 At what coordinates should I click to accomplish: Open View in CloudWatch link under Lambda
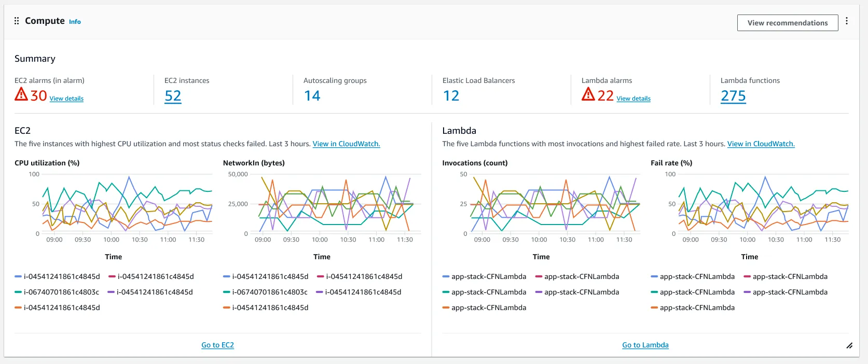pos(761,144)
